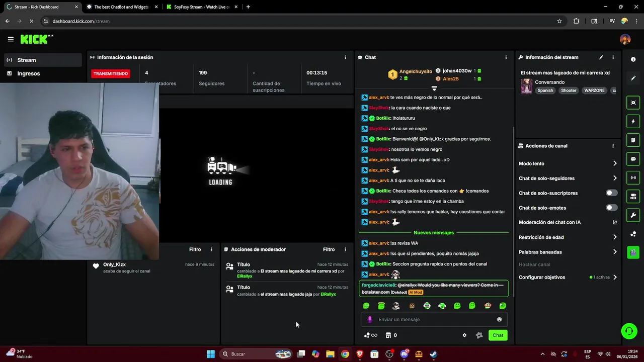The height and width of the screenshot is (362, 644).
Task: Click the channel points infinity icon
Action: (370, 335)
